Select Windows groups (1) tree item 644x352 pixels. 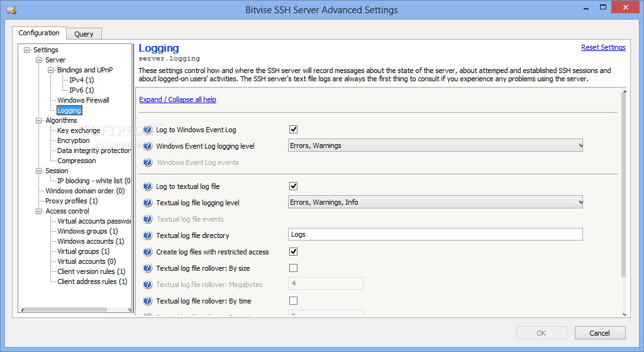click(x=87, y=231)
